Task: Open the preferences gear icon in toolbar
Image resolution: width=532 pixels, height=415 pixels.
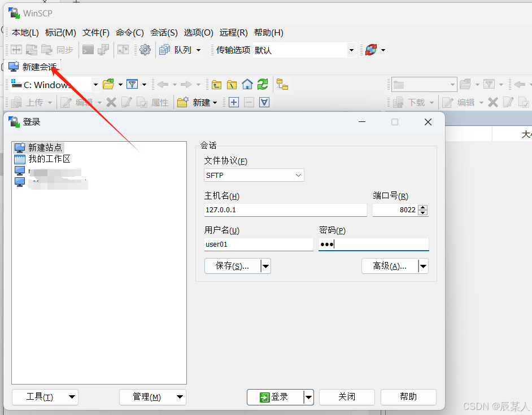Action: [x=145, y=50]
